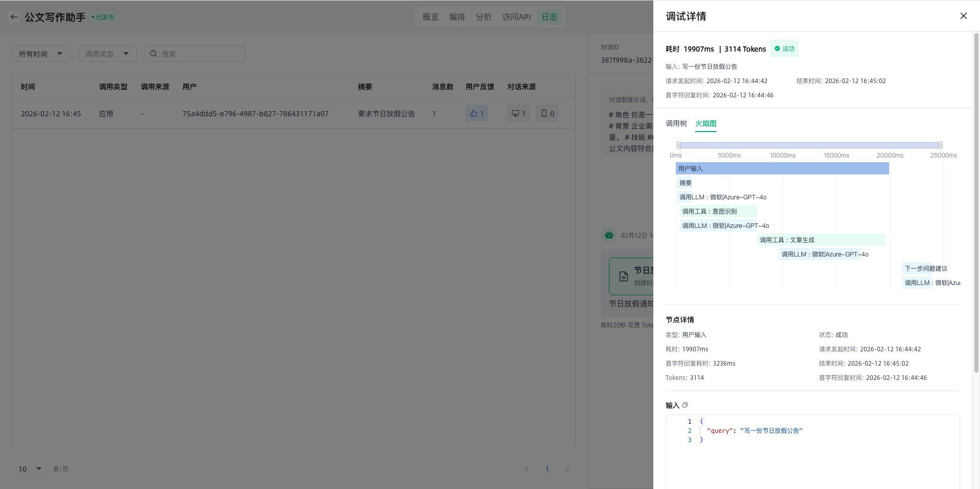Copy the 输入 JSON with copy icon

685,405
